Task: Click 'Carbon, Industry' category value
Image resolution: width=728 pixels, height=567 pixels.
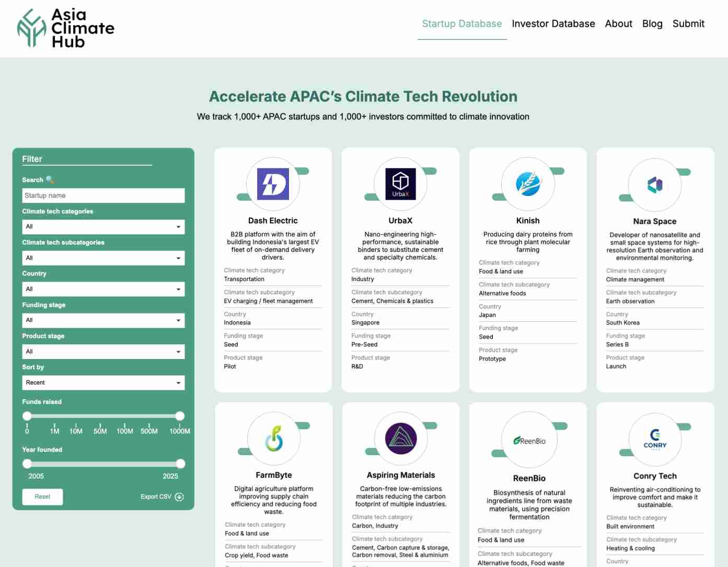Action: (x=375, y=526)
